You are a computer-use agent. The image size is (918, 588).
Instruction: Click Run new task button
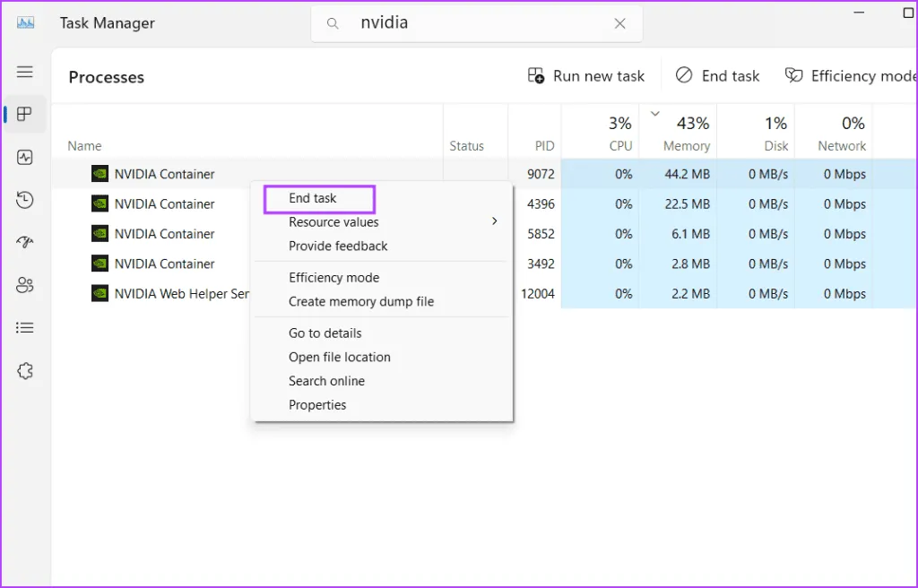586,76
